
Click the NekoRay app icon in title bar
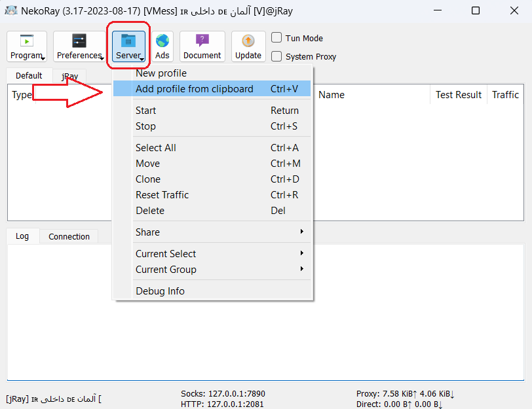point(11,10)
